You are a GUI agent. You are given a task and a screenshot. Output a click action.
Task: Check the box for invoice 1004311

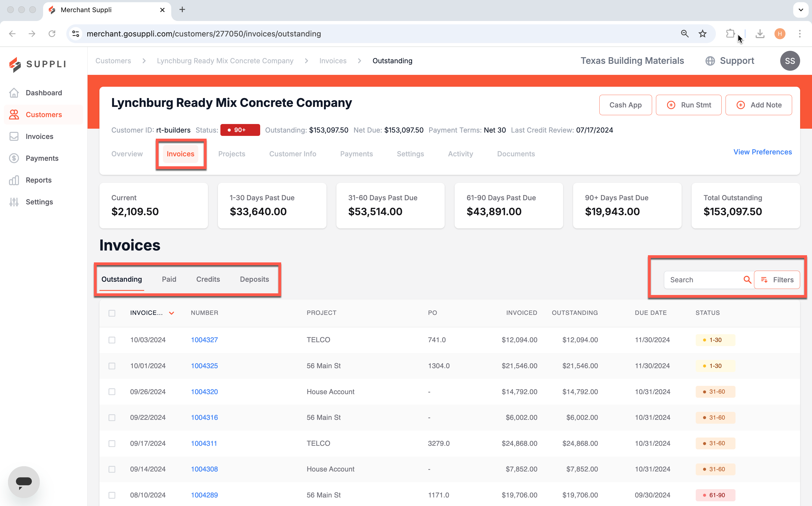point(112,443)
